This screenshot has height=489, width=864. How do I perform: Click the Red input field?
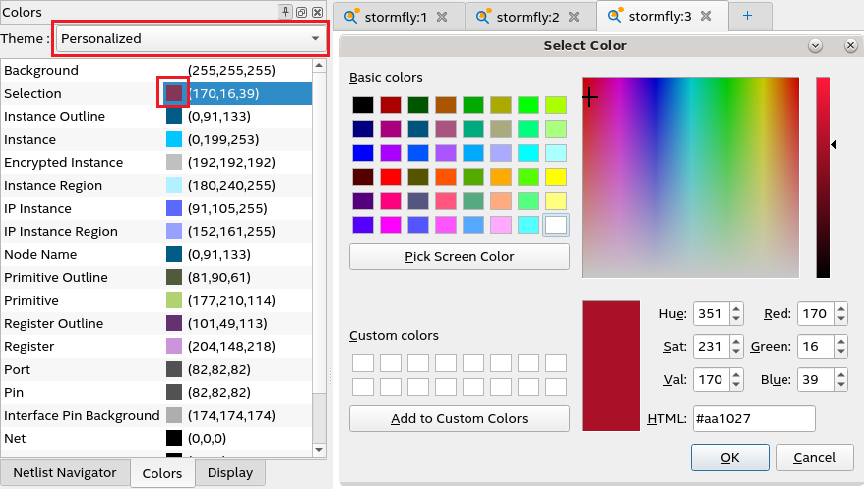coord(816,314)
